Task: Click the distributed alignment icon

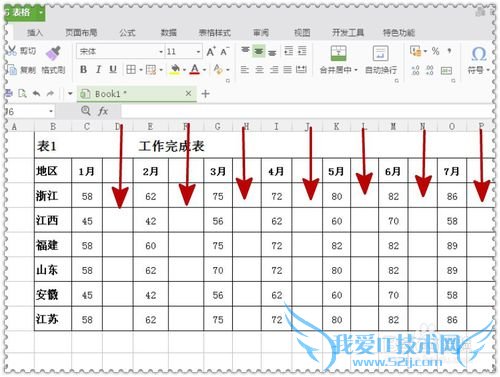Action: (x=301, y=70)
